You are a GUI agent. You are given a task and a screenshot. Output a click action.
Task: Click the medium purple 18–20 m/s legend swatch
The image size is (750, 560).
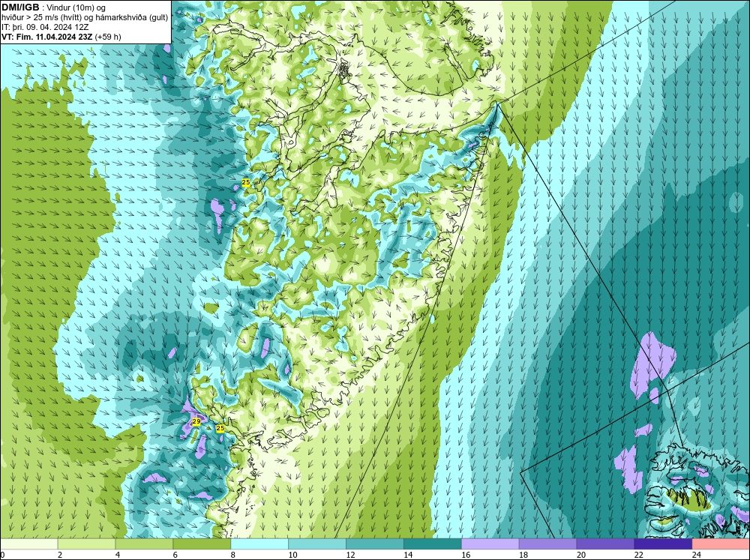tap(547, 544)
